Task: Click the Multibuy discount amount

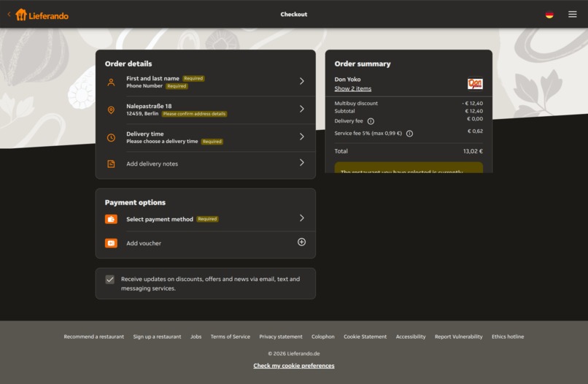Action: pyautogui.click(x=473, y=103)
